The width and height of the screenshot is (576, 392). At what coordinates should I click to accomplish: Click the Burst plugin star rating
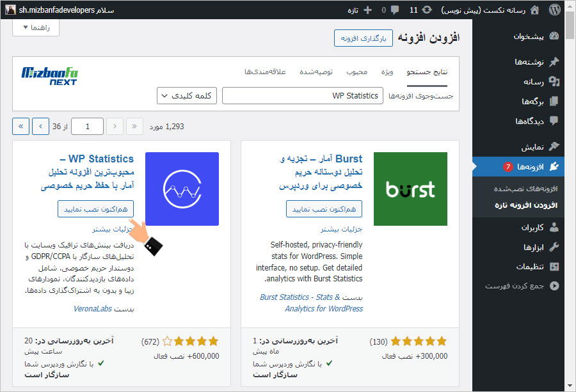[x=419, y=341]
